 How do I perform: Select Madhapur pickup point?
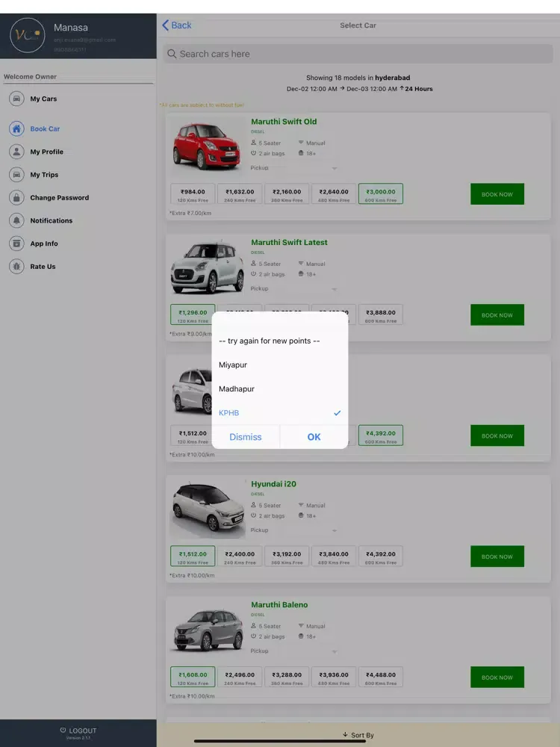pos(280,388)
